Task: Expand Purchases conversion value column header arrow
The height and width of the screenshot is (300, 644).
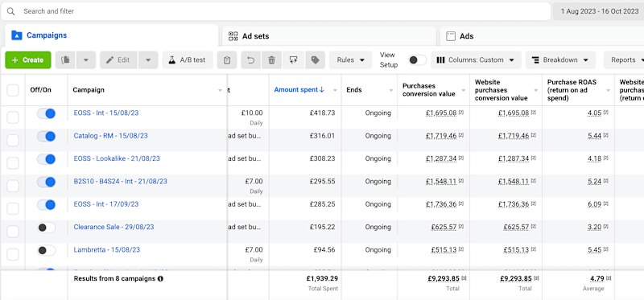Action: [x=464, y=90]
